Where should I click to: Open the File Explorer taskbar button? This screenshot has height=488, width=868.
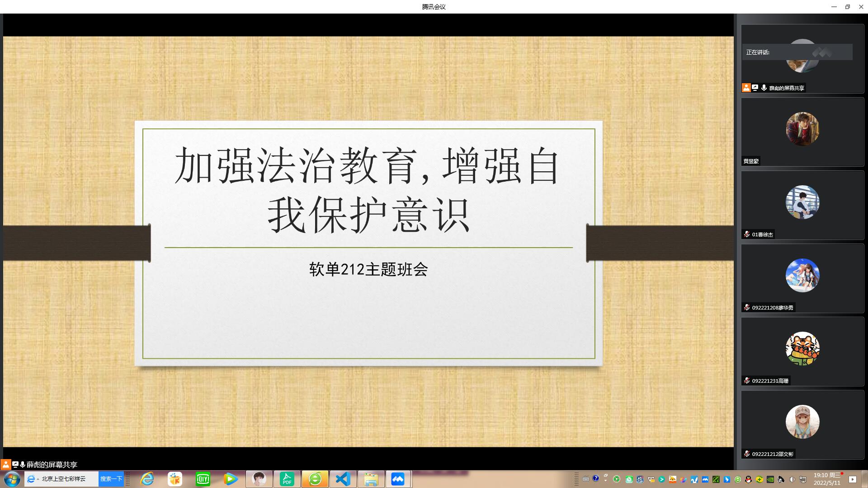[371, 479]
